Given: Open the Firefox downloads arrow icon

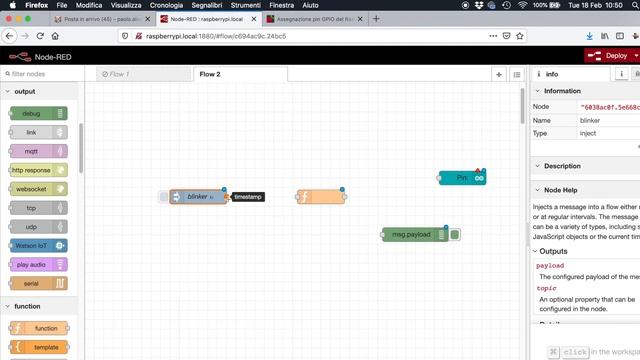Looking at the screenshot, I should [x=589, y=36].
